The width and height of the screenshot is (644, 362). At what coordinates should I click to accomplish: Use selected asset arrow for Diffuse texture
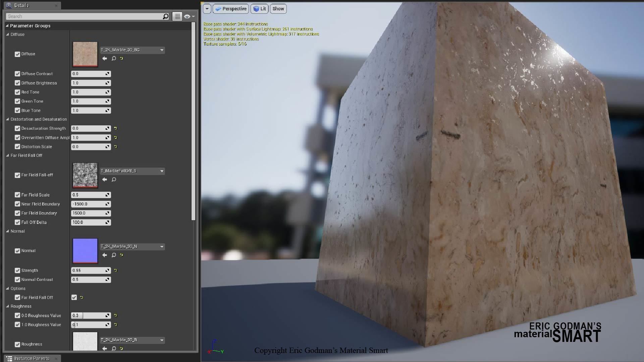[x=105, y=58]
